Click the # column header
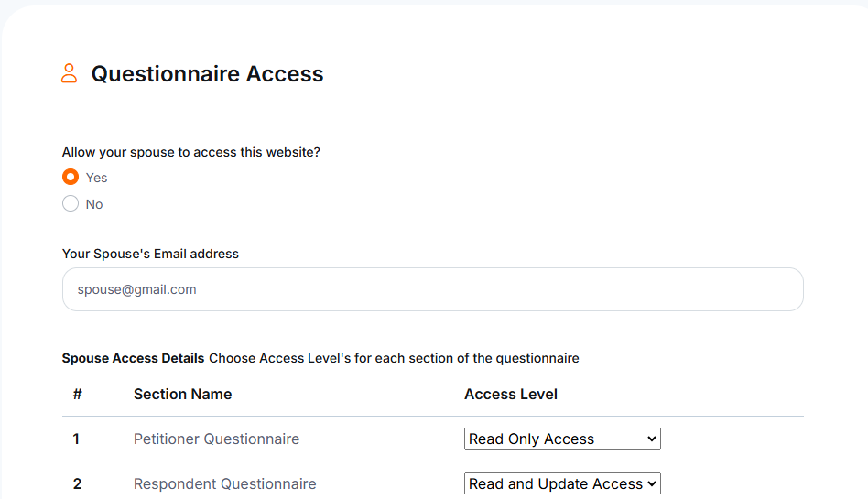The height and width of the screenshot is (499, 868). pyautogui.click(x=78, y=394)
